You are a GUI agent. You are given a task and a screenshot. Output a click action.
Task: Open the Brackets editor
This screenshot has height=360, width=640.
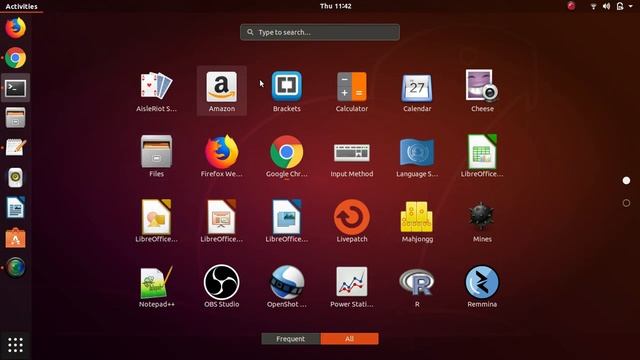pos(287,91)
